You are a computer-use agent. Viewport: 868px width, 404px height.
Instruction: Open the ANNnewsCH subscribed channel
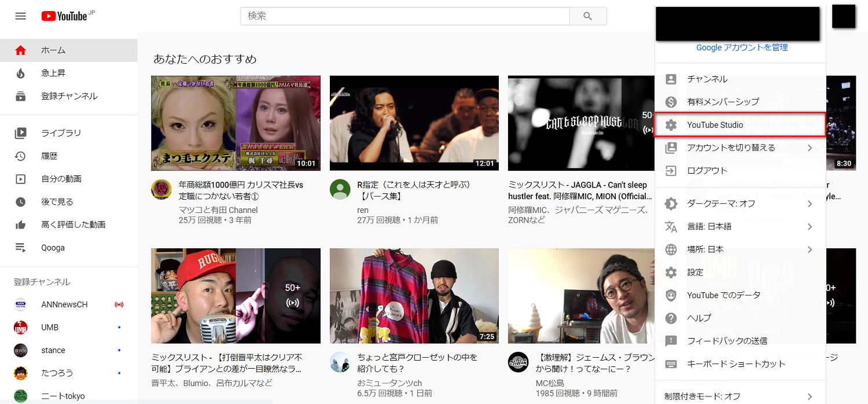pyautogui.click(x=64, y=304)
